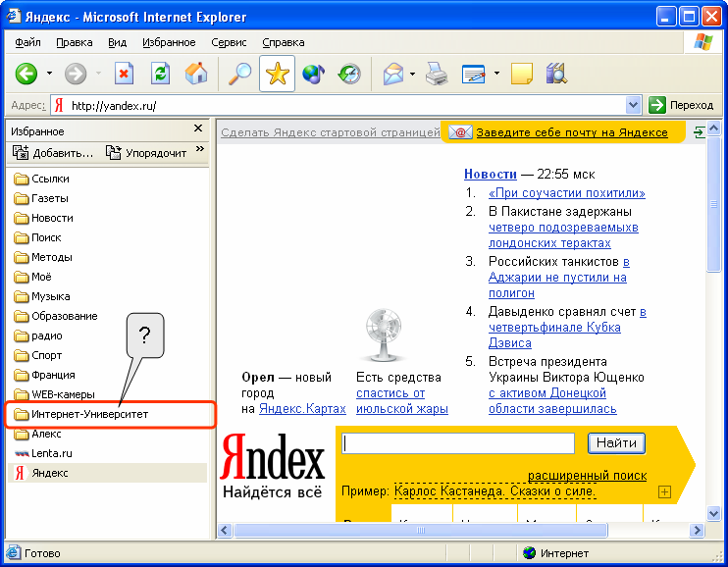
Task: Click the address bar URL field
Action: 346,105
